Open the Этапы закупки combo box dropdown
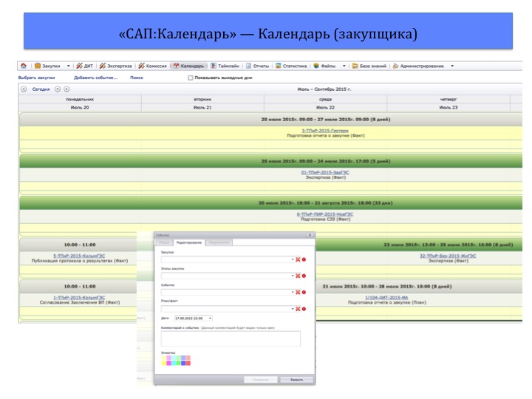 coord(293,276)
